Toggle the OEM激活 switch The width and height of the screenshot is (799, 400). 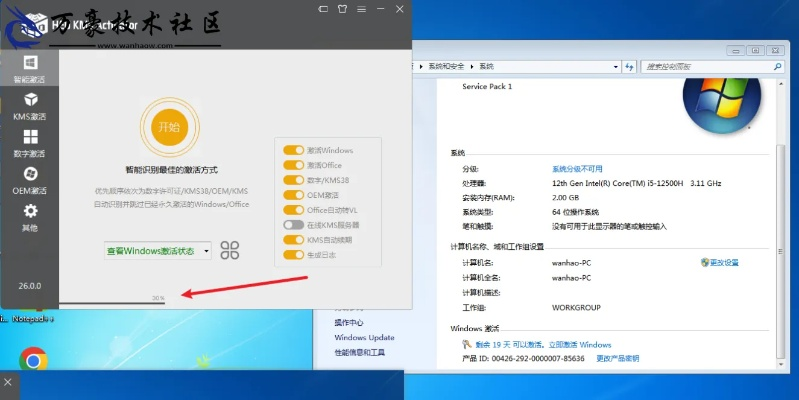[x=294, y=195]
